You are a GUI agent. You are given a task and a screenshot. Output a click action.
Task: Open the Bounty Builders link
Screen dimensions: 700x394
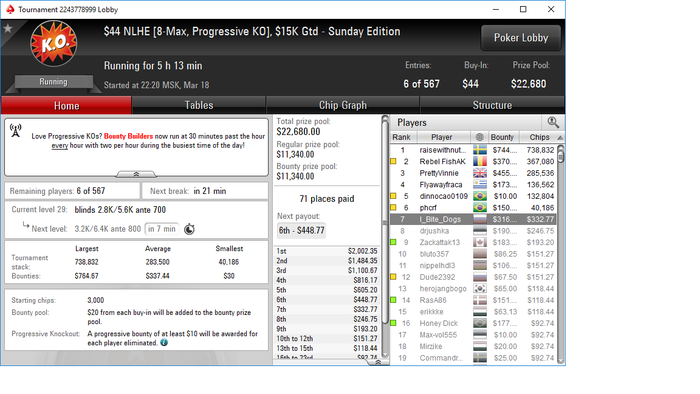(128, 136)
